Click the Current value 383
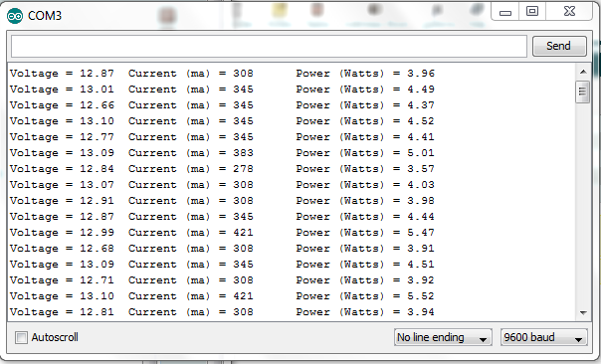This screenshot has height=364, width=601. coord(243,153)
